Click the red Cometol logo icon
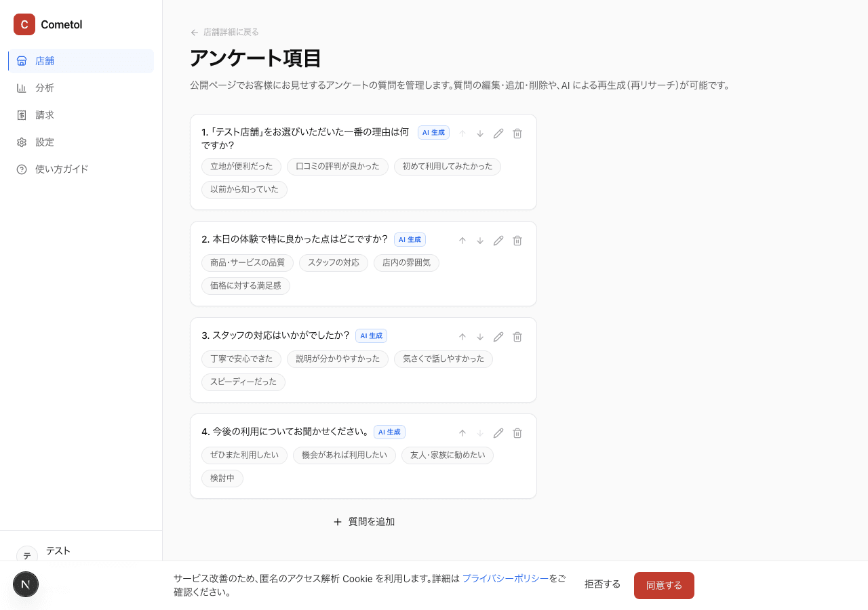The width and height of the screenshot is (868, 610). point(24,24)
